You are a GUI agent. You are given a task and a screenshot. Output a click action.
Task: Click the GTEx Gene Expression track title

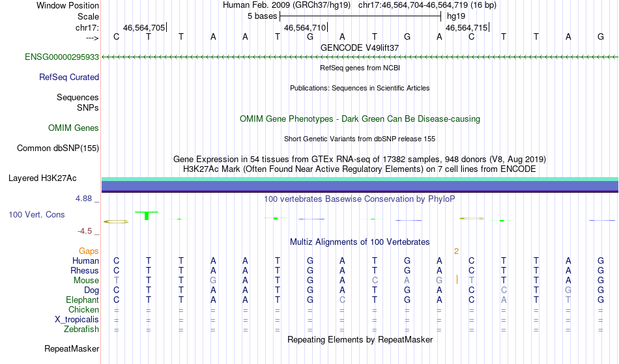coord(360,160)
